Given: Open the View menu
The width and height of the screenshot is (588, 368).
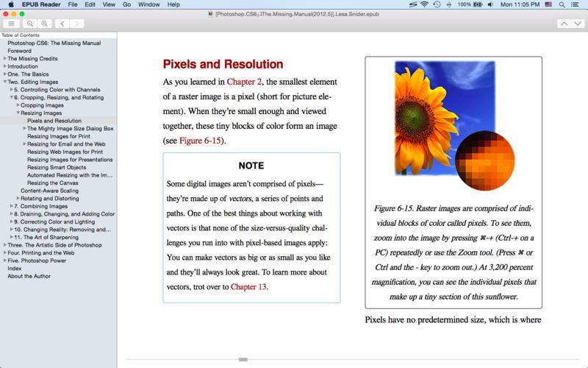Looking at the screenshot, I should pos(109,4).
